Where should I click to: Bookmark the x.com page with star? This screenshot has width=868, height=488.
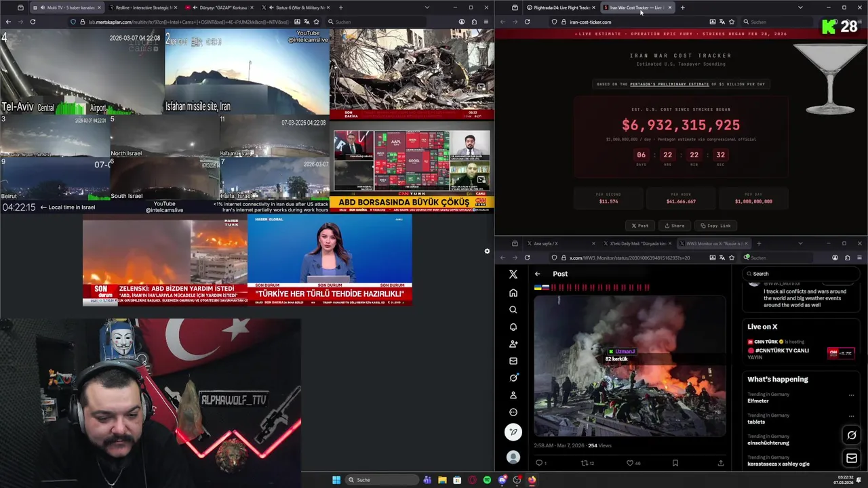732,258
